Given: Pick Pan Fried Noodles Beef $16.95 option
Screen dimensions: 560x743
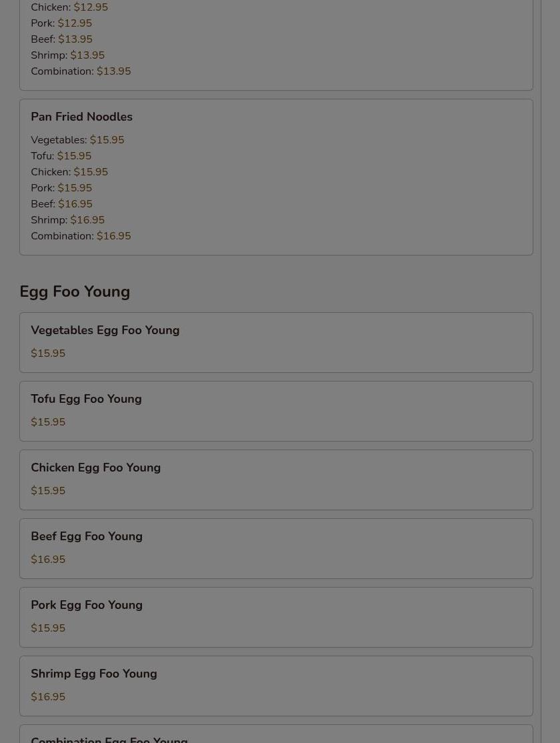Looking at the screenshot, I should pyautogui.click(x=61, y=203).
